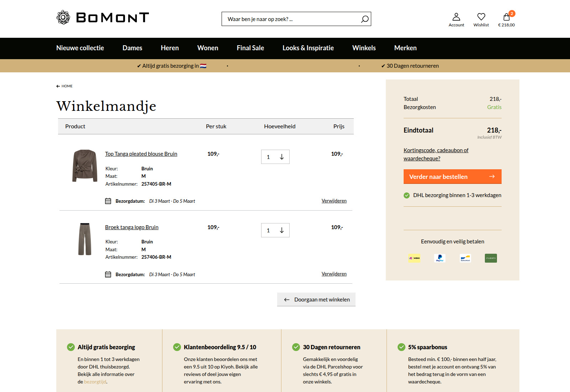Expand quantity dropdown for pleated blouse
This screenshot has height=392, width=570.
(x=281, y=157)
